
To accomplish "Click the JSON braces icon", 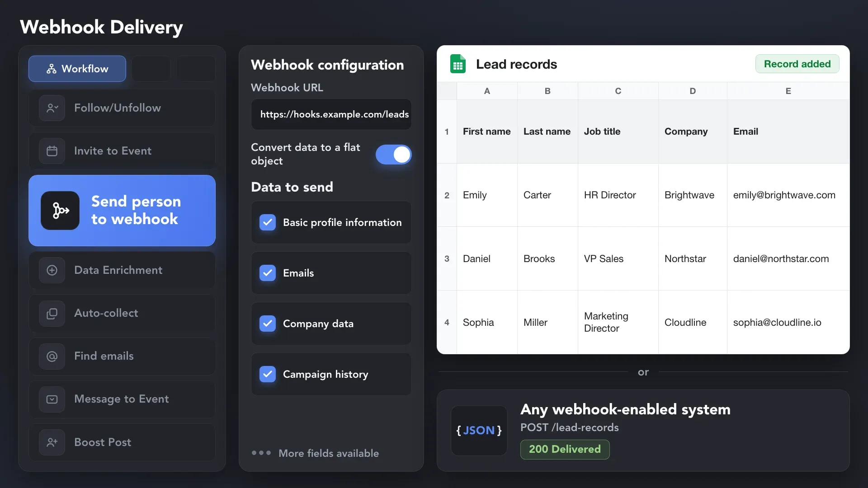I will 479,430.
